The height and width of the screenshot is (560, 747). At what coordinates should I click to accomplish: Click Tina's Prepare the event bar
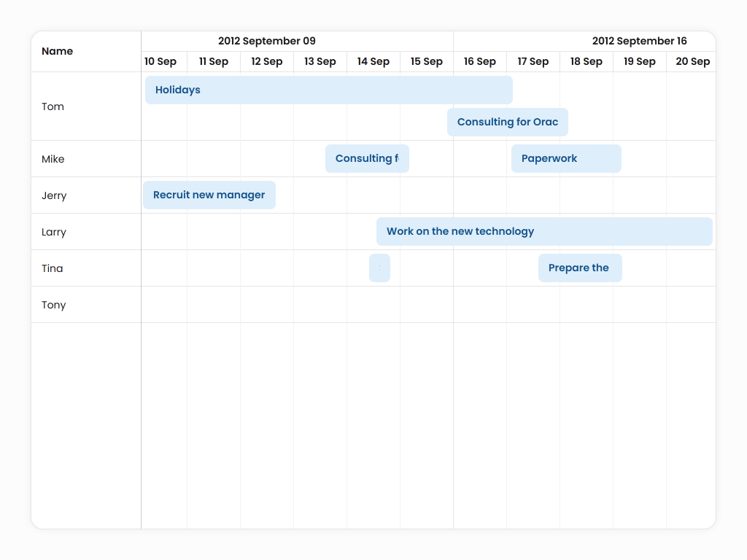[580, 268]
